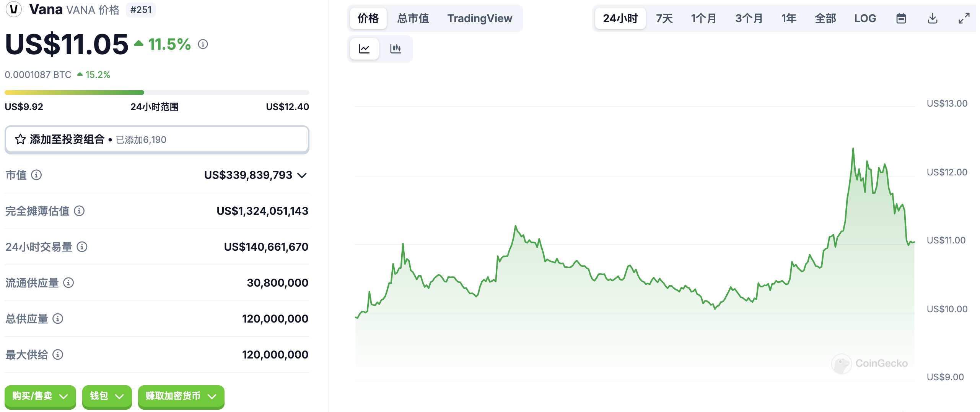The width and height of the screenshot is (980, 412).
Task: Switch to candlestick chart icon
Action: (x=395, y=49)
